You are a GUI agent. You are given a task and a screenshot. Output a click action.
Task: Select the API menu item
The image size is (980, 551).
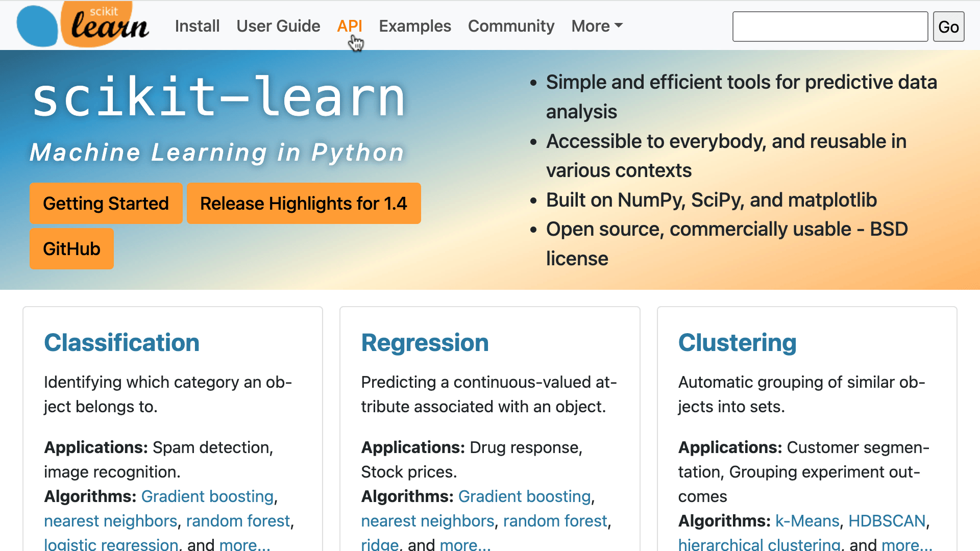click(350, 26)
